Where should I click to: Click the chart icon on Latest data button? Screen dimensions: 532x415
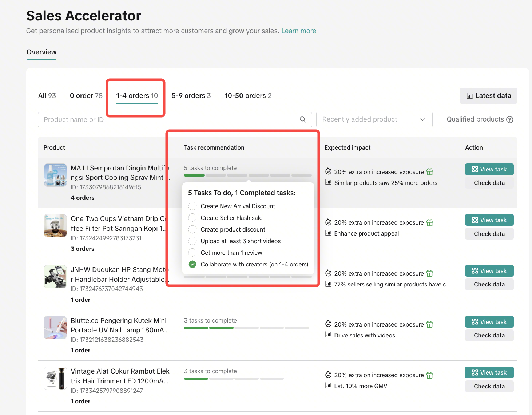coord(469,96)
